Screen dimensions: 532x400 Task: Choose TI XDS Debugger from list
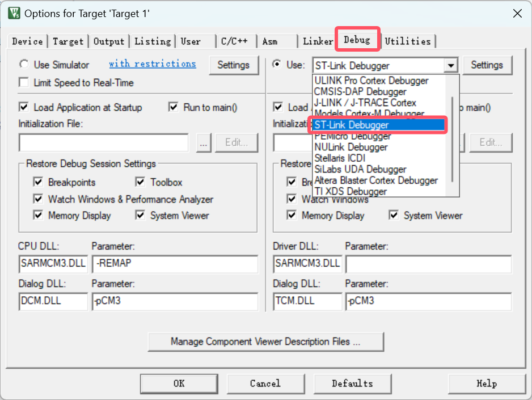(379, 191)
